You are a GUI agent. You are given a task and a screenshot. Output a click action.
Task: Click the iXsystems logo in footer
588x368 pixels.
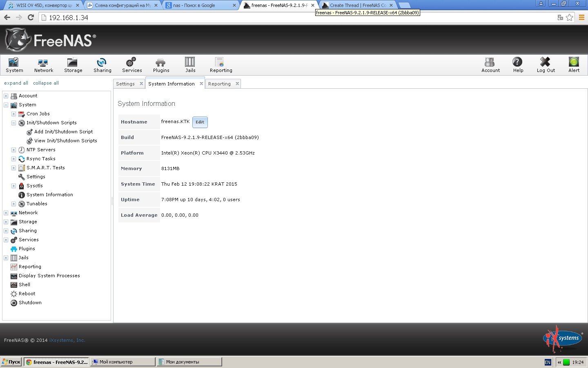click(x=562, y=339)
